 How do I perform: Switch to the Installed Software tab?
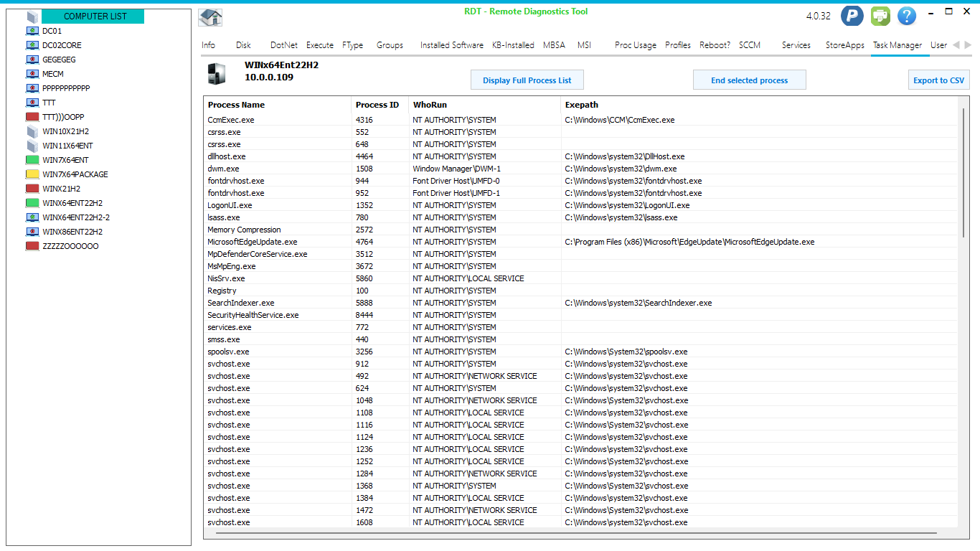pos(452,45)
